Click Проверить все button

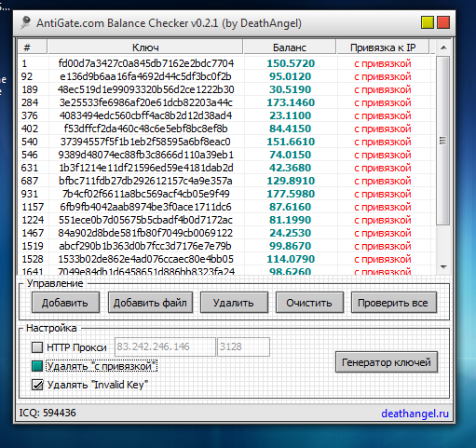394,303
